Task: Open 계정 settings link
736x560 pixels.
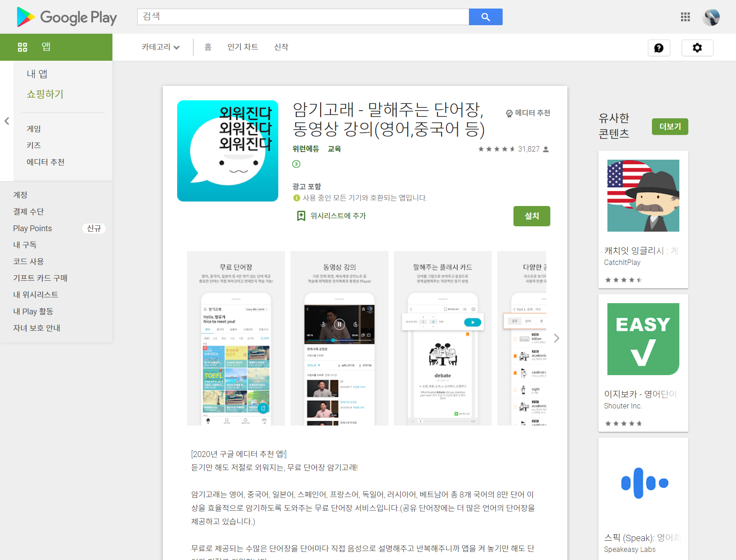Action: click(20, 195)
